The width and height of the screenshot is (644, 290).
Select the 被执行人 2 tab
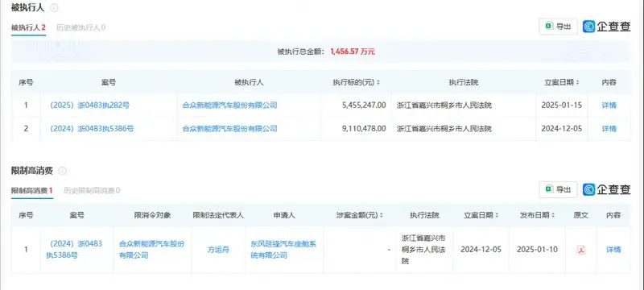pos(28,28)
